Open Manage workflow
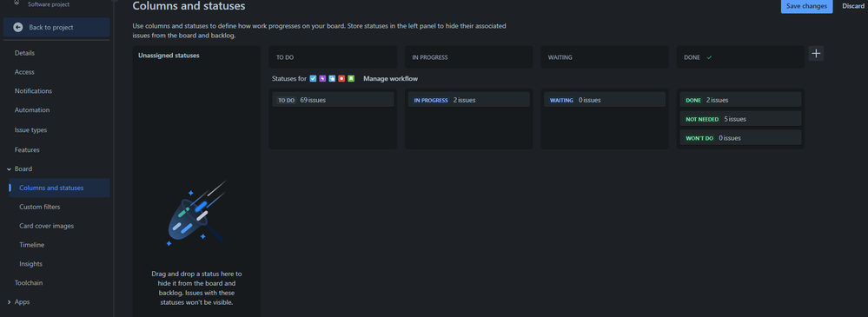 (390, 78)
